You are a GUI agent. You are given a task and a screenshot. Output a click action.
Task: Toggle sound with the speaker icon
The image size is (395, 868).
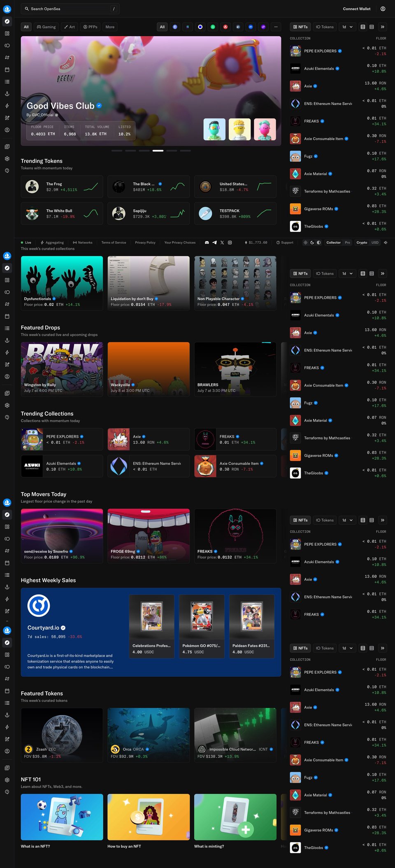point(386,243)
